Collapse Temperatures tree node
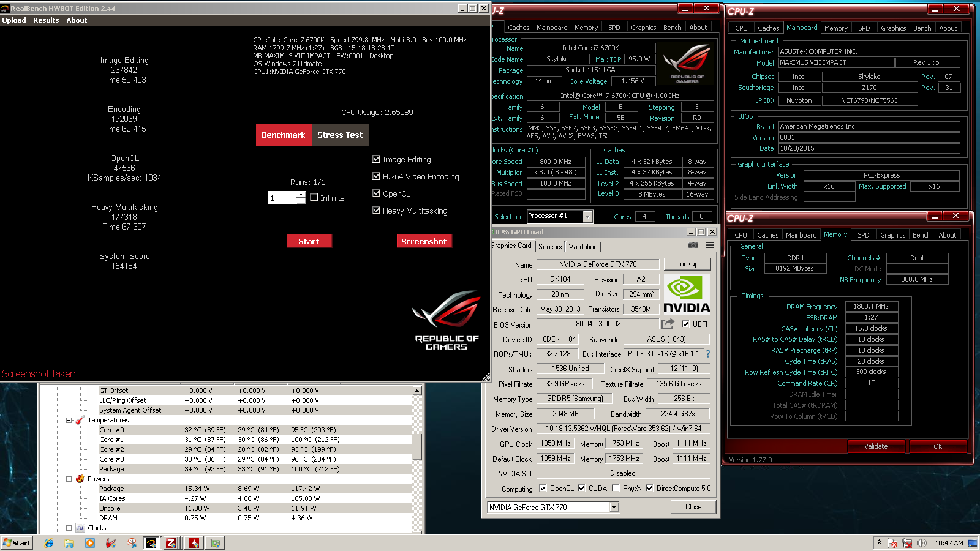980x551 pixels. point(69,420)
